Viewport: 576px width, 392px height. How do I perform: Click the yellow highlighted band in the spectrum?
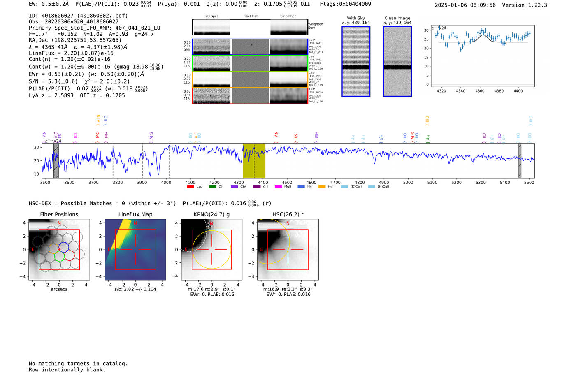254,160
